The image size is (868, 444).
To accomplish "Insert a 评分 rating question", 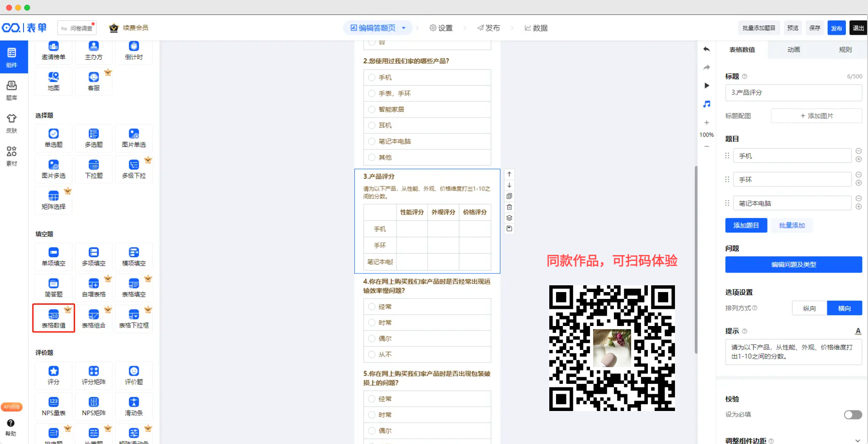I will [x=53, y=376].
